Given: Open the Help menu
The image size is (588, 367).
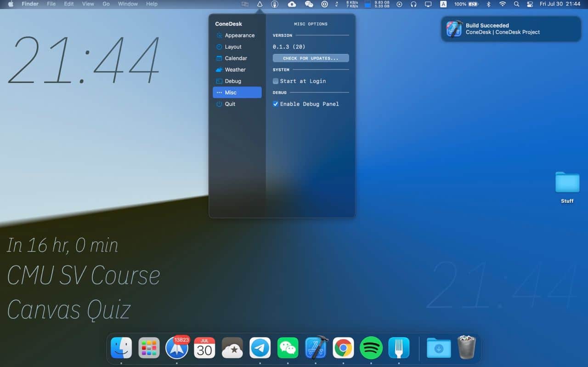Looking at the screenshot, I should [152, 4].
